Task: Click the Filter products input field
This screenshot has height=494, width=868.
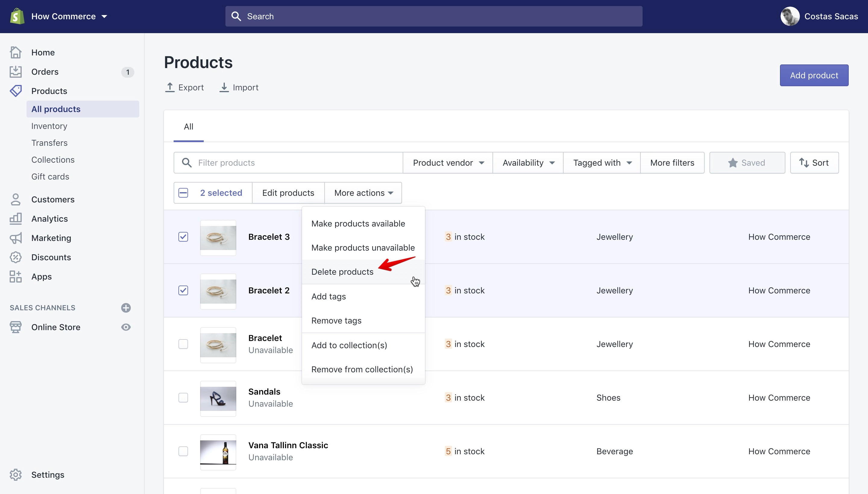Action: (288, 163)
